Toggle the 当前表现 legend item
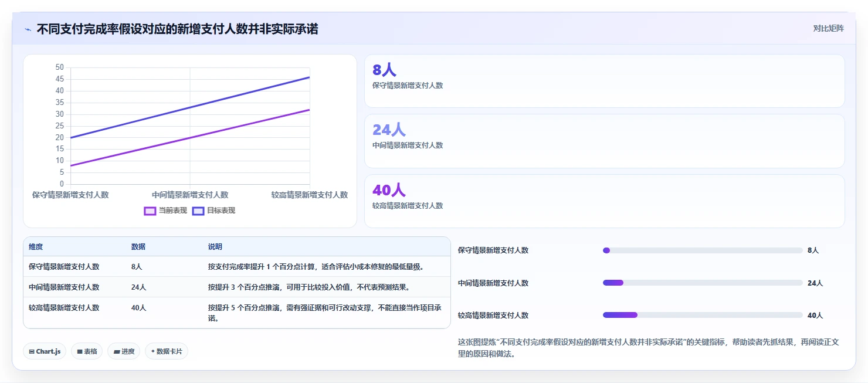 pos(165,211)
